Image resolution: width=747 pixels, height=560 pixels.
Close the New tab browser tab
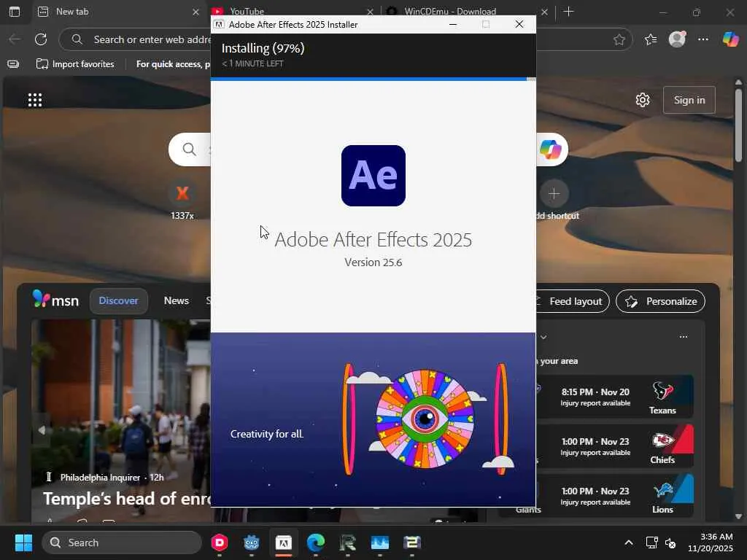[196, 12]
